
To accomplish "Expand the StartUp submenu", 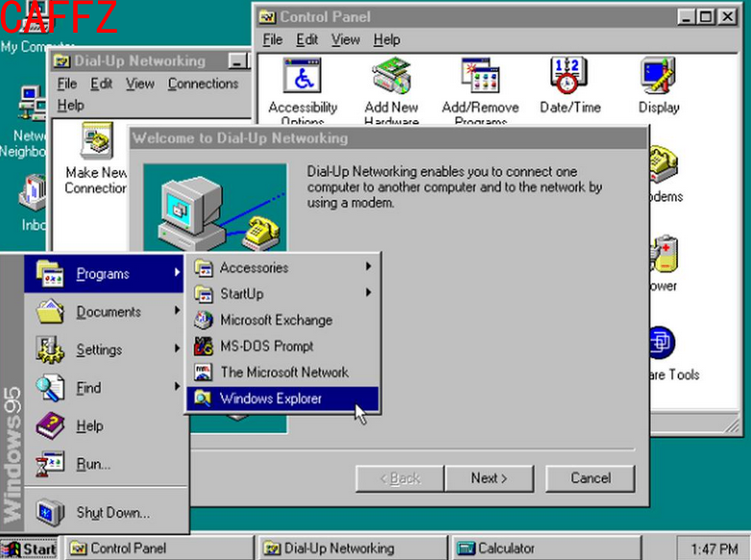I will coord(241,294).
